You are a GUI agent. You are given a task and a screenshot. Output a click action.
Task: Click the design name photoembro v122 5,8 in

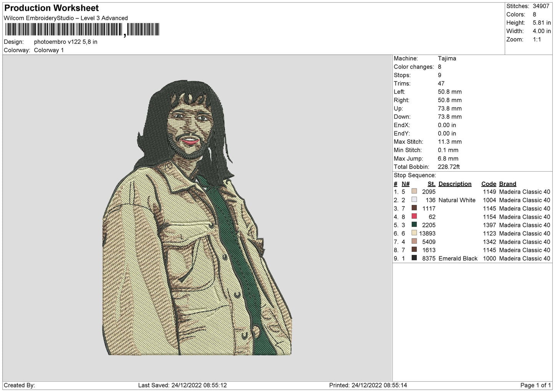[x=66, y=42]
